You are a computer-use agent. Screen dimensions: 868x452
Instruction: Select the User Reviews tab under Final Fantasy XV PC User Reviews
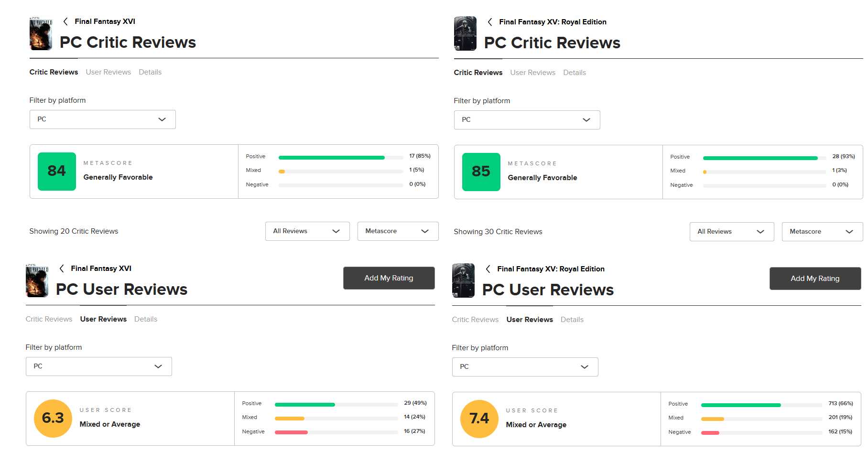tap(530, 320)
